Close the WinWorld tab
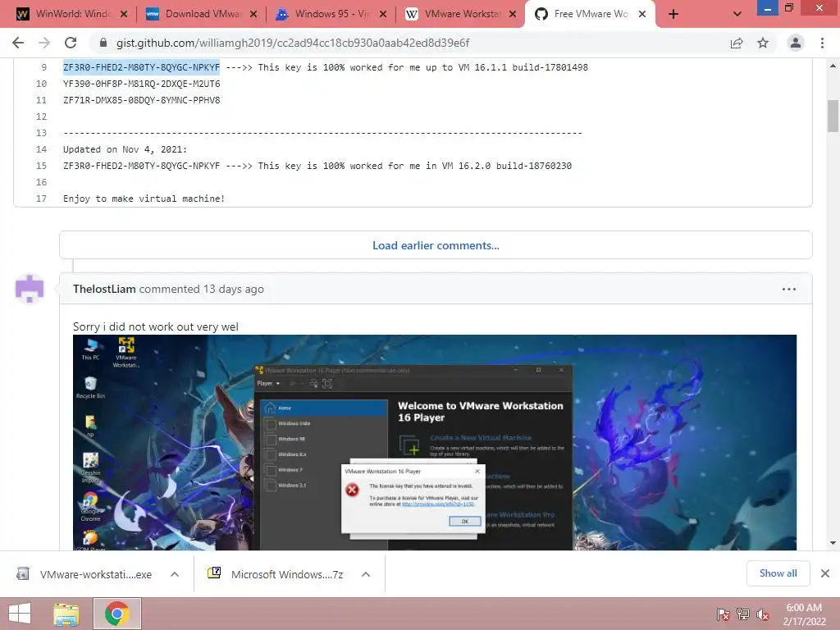The width and height of the screenshot is (840, 630). tap(125, 15)
